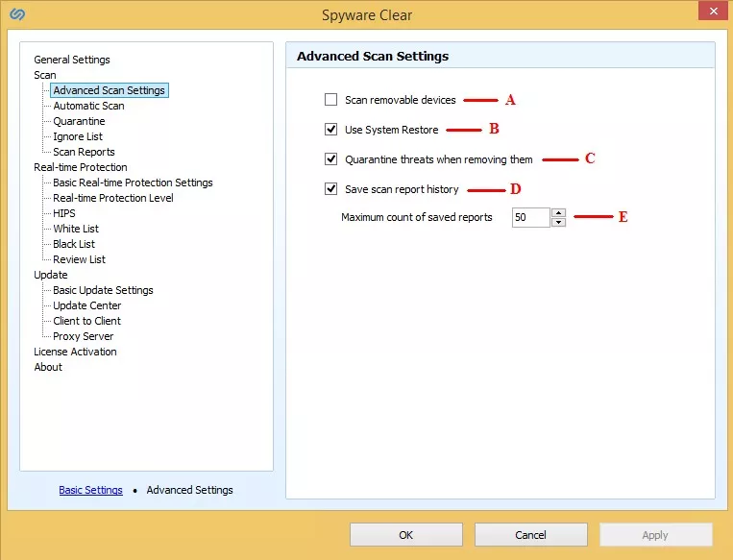Open Automatic Scan settings
This screenshot has width=733, height=560.
(88, 106)
